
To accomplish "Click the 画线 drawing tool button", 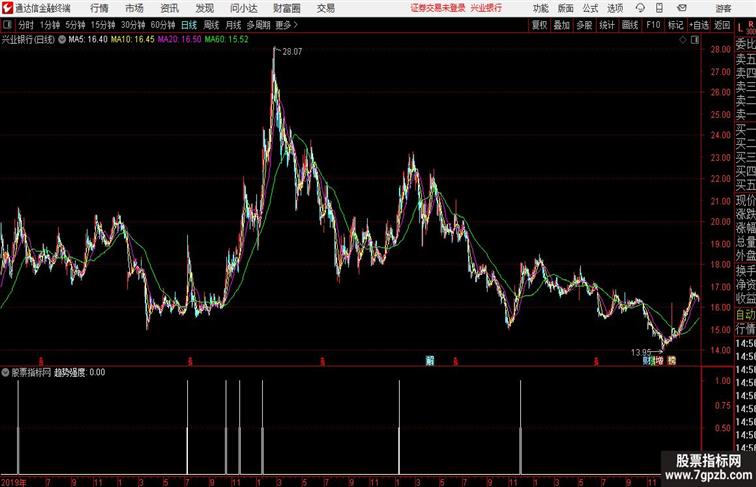I will point(630,25).
